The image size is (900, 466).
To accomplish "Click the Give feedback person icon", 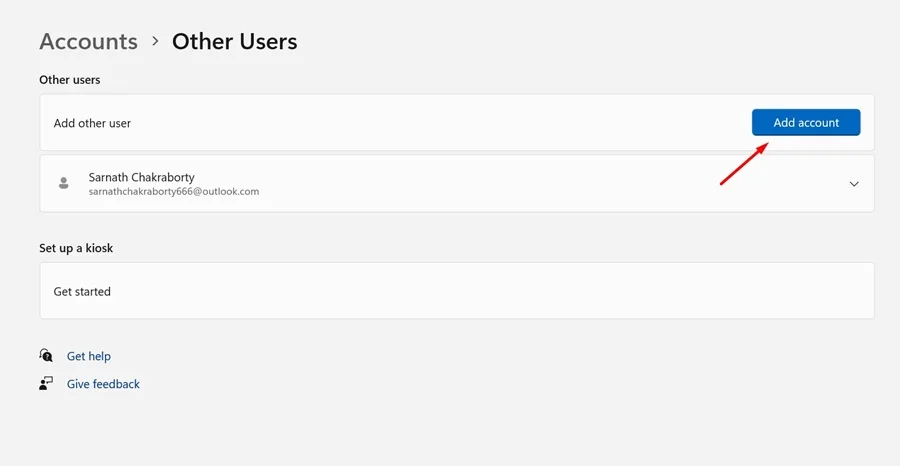I will pos(46,383).
